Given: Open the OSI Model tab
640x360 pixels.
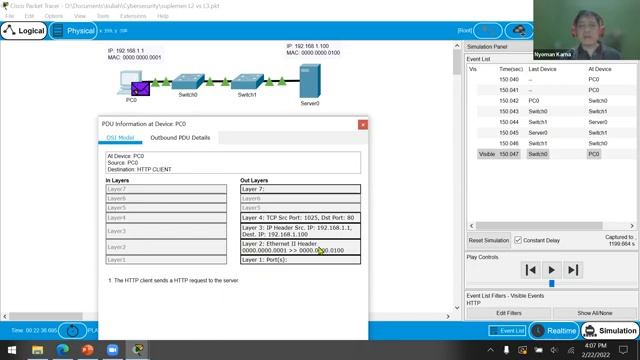Looking at the screenshot, I should pyautogui.click(x=120, y=138).
